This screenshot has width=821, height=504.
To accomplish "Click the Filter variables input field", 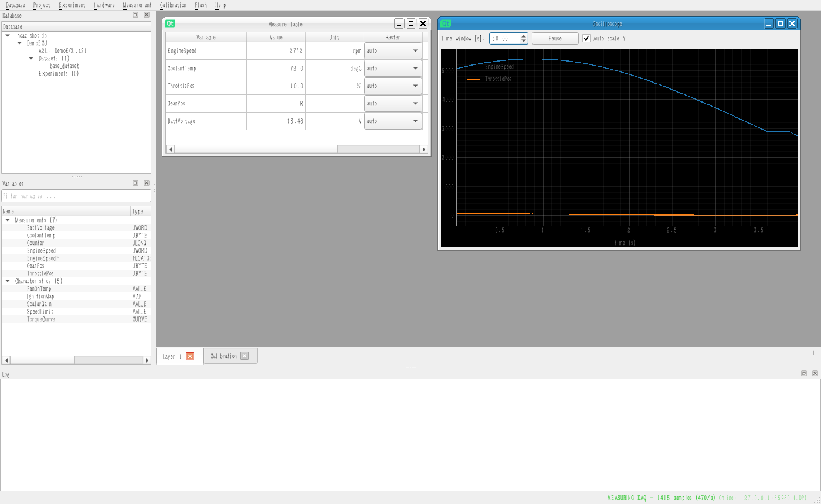I will (76, 196).
